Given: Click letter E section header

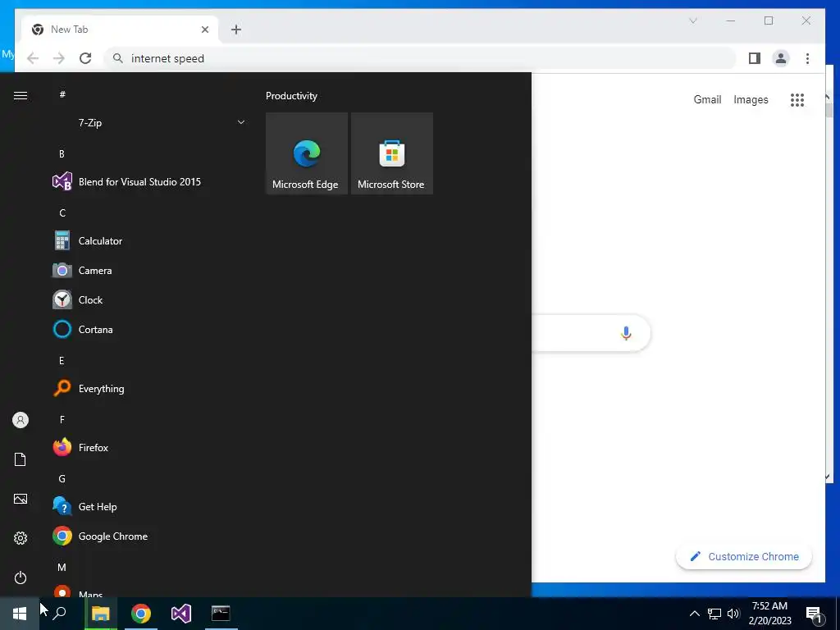Looking at the screenshot, I should click(x=62, y=361).
